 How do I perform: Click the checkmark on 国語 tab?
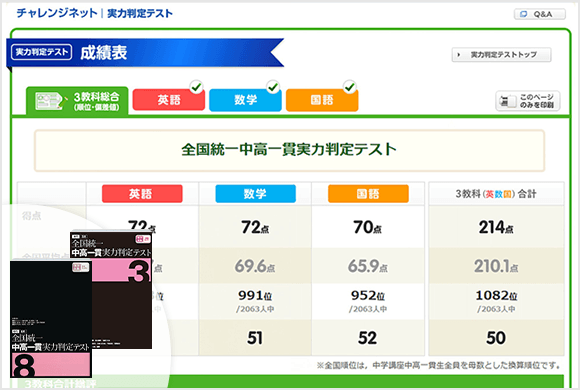pos(350,87)
